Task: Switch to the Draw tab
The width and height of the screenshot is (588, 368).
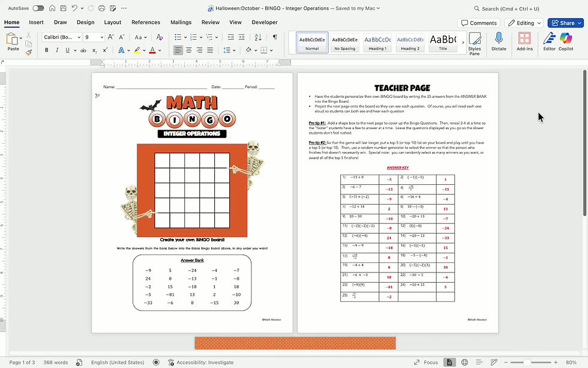Action: click(61, 22)
